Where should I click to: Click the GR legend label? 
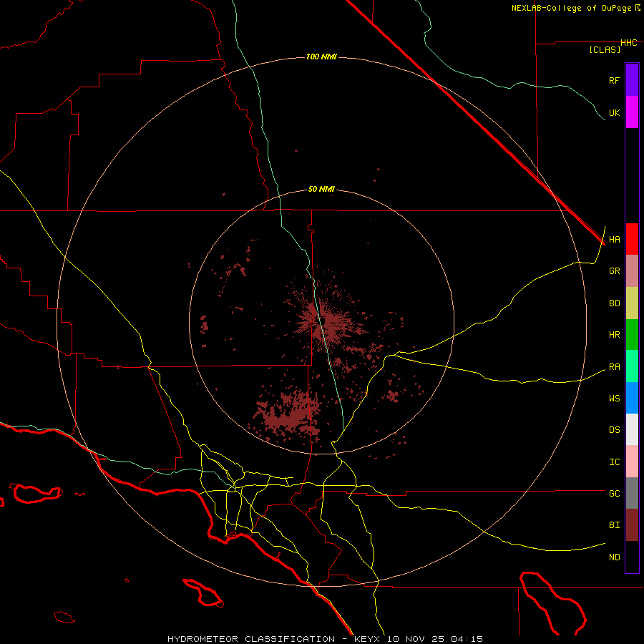point(614,271)
